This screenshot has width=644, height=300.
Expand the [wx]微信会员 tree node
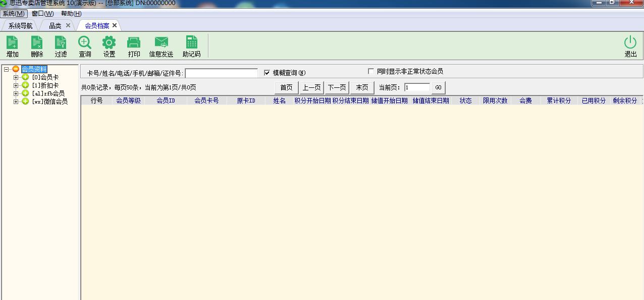pos(16,101)
